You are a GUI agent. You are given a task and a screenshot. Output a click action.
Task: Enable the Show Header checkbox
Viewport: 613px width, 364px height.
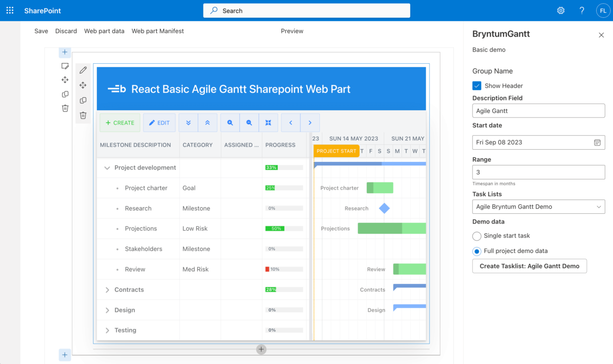click(x=477, y=85)
